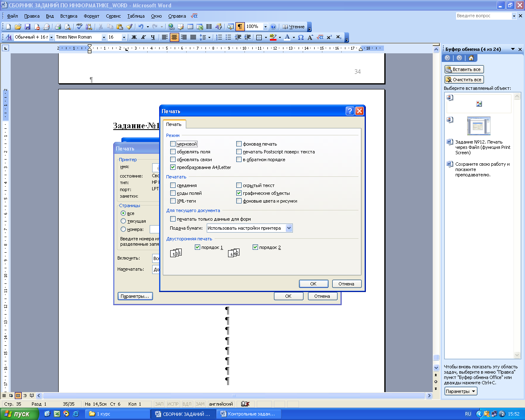Apply italic formatting (К)
This screenshot has width=525, height=420.
tap(143, 37)
